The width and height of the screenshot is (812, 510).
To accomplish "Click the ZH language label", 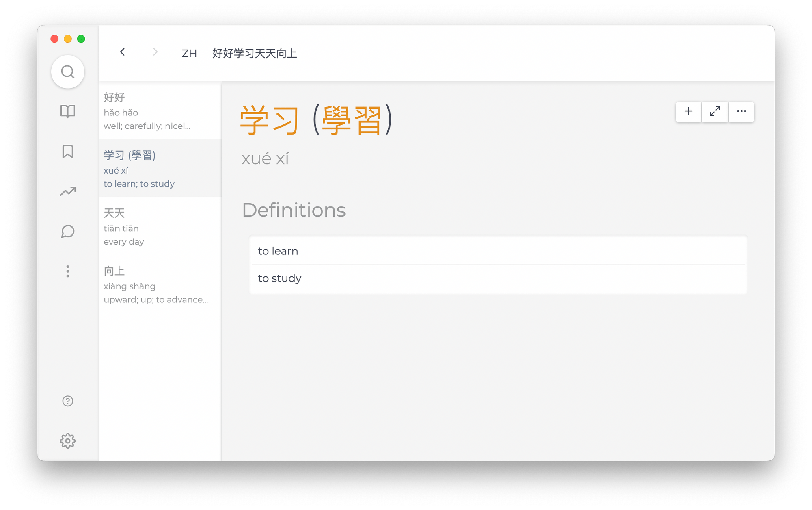I will (189, 53).
